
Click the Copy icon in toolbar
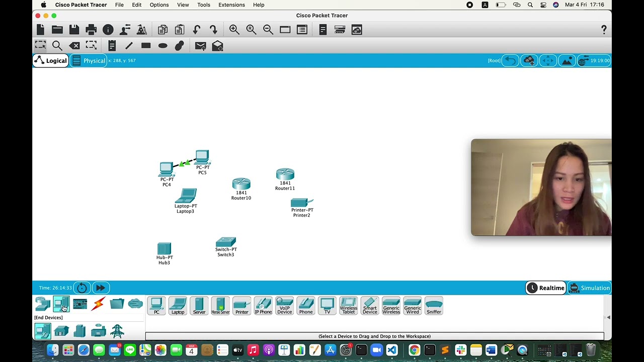[163, 30]
